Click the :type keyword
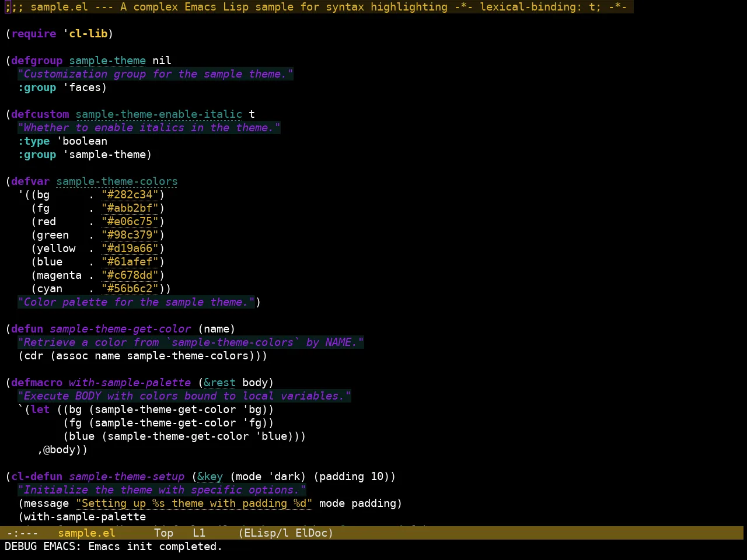The image size is (747, 560). (x=34, y=141)
